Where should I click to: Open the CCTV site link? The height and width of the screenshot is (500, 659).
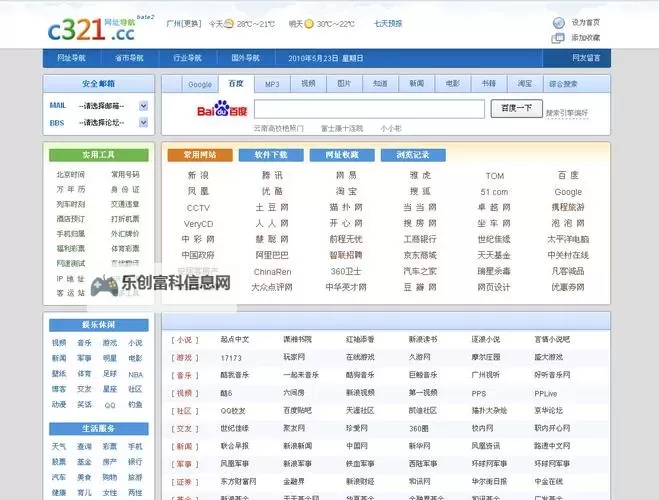[x=198, y=208]
